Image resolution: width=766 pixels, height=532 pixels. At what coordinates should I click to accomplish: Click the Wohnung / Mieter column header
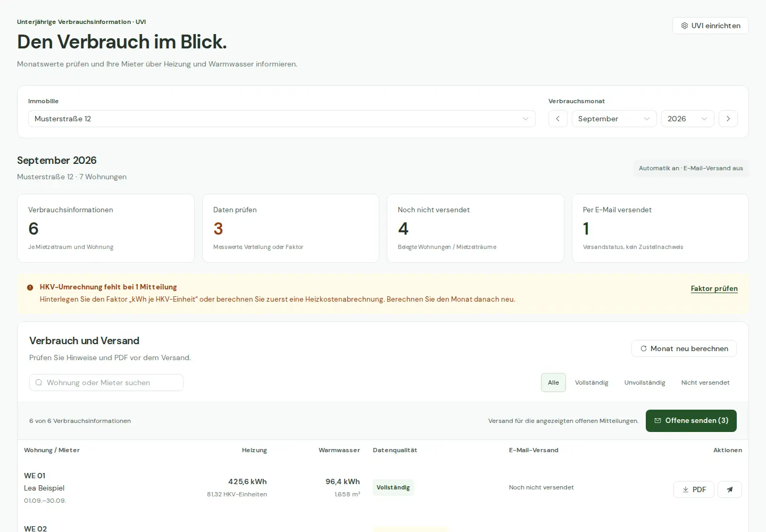[52, 450]
